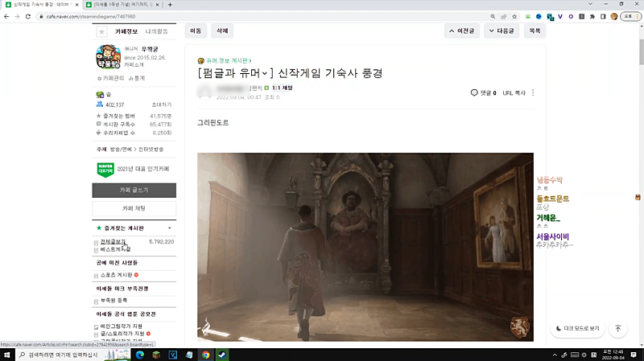Screen dimensions: 644x361
Task: Click the 초대하기 invite link
Action: point(162,105)
